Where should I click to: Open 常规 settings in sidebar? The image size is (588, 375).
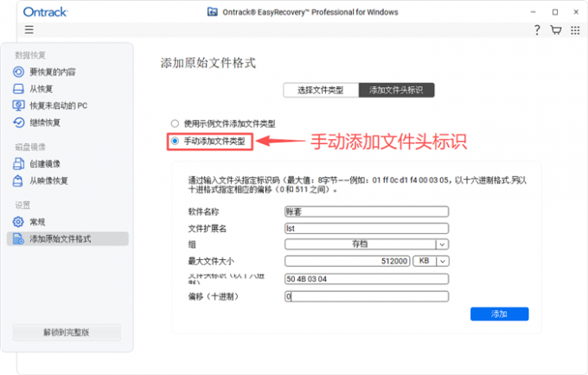(37, 222)
